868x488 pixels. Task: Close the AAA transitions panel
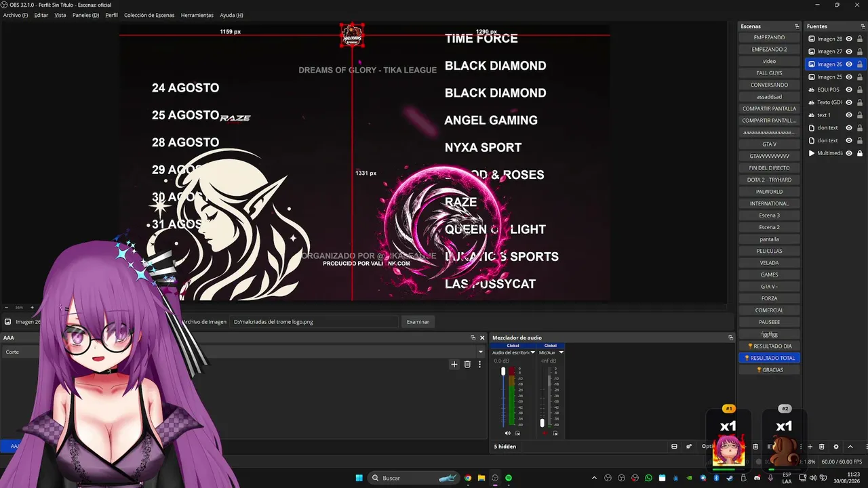pyautogui.click(x=482, y=338)
